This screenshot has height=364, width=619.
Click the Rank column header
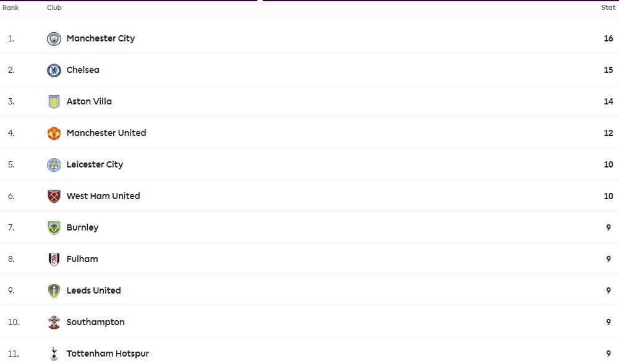(x=11, y=7)
